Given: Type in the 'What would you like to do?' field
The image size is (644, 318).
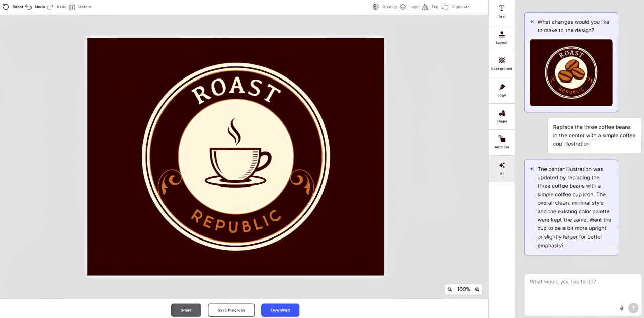Looking at the screenshot, I should pyautogui.click(x=583, y=294).
